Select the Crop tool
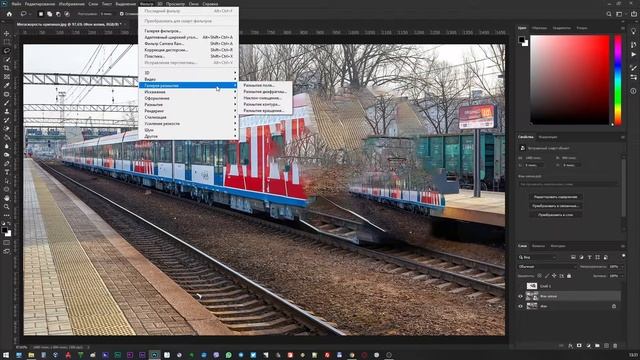640x360 pixels. coord(7,68)
